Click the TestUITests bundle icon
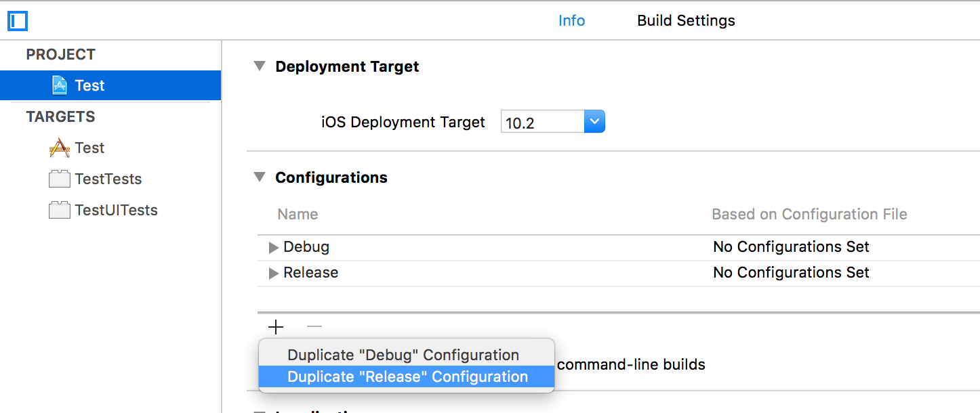The height and width of the screenshot is (413, 980). tap(60, 210)
